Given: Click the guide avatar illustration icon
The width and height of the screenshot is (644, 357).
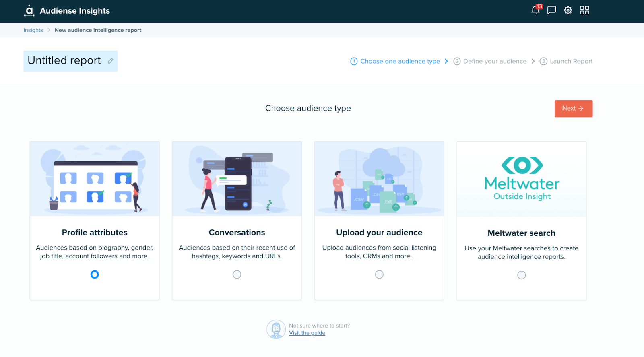Looking at the screenshot, I should click(x=276, y=329).
